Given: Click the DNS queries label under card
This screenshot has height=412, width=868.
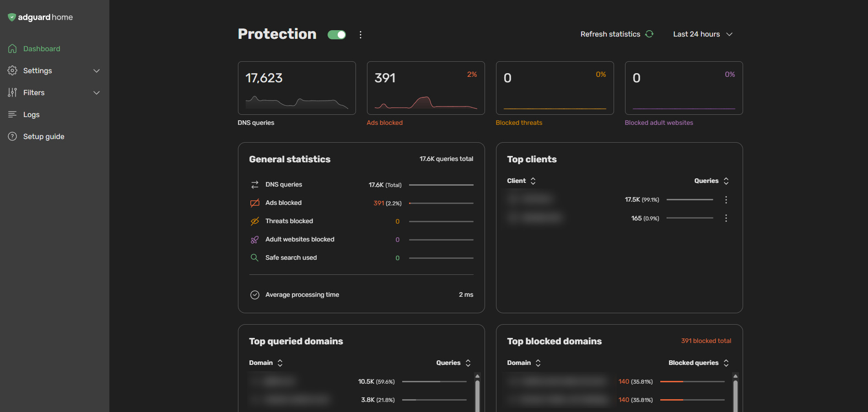Looking at the screenshot, I should [x=256, y=123].
